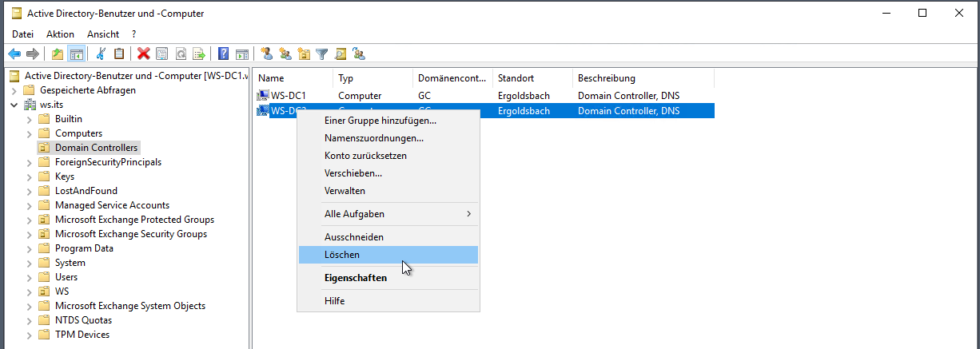Screen dimensions: 980x349
Task: Select Microsoft Exchange Protected Groups item
Action: (134, 220)
